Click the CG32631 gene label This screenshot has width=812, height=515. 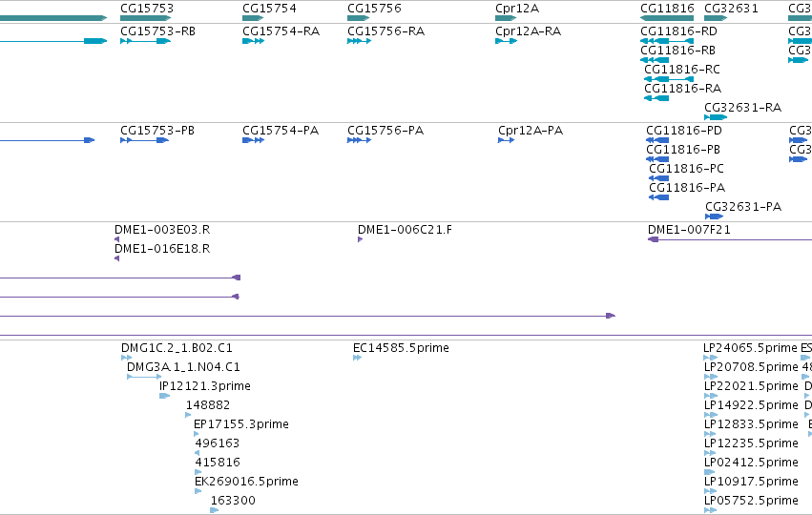pyautogui.click(x=731, y=9)
